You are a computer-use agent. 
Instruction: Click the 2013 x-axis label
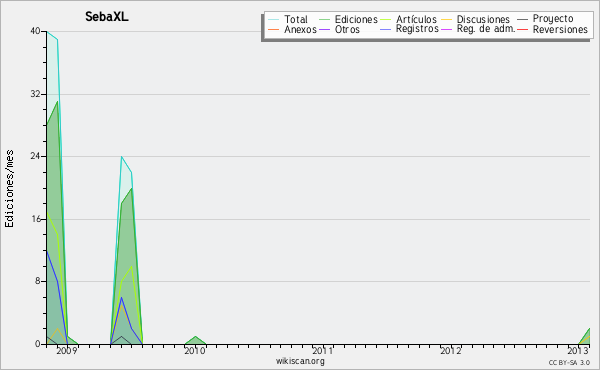pos(578,350)
